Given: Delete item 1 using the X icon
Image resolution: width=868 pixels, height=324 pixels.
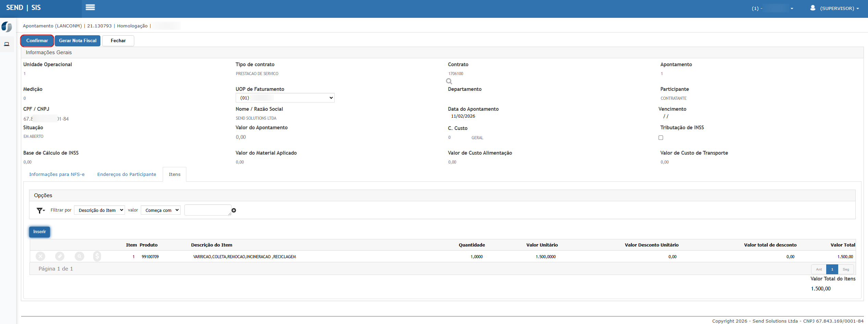Looking at the screenshot, I should pyautogui.click(x=40, y=256).
